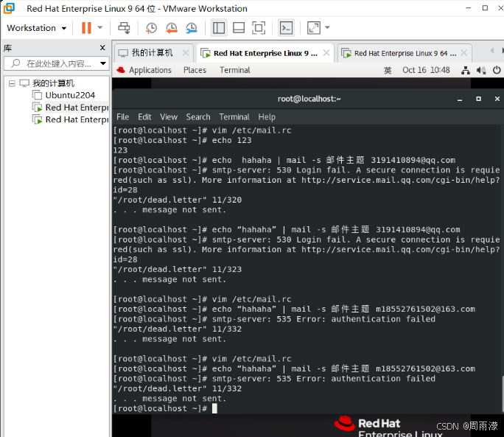Open the snapshot manager
Screen dimensions: 504x437
tap(192, 28)
